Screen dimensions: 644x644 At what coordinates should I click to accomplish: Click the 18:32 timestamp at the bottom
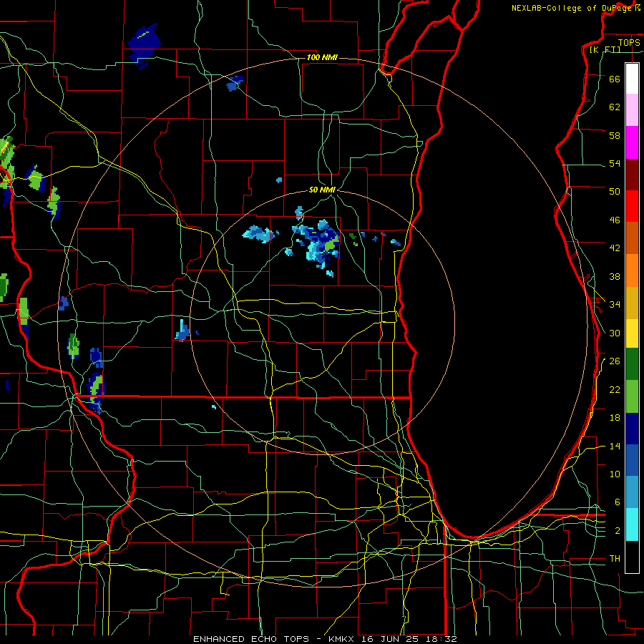click(x=440, y=639)
